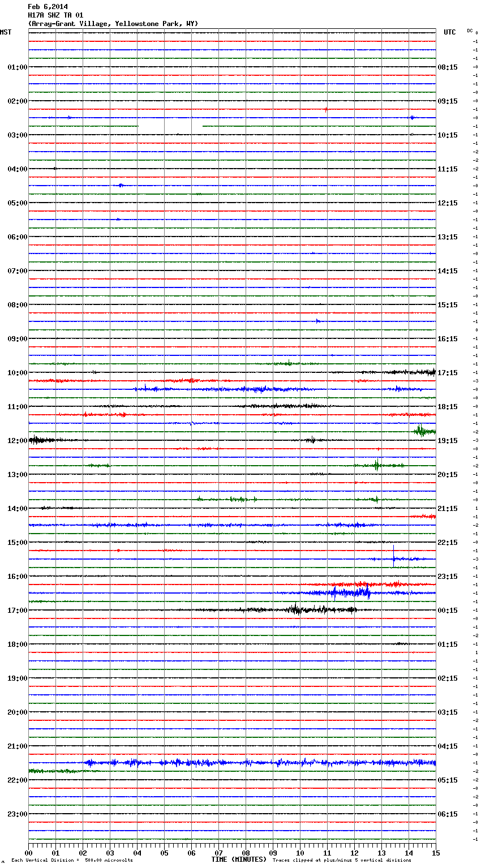This screenshot has height=868, width=481.
Task: Select the 19:00 MST time label
Action: tap(18, 678)
